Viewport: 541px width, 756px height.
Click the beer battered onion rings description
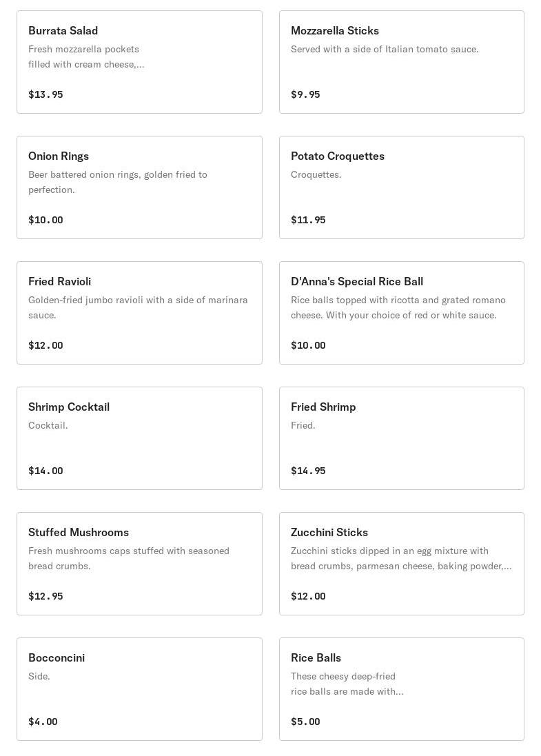coord(118,182)
